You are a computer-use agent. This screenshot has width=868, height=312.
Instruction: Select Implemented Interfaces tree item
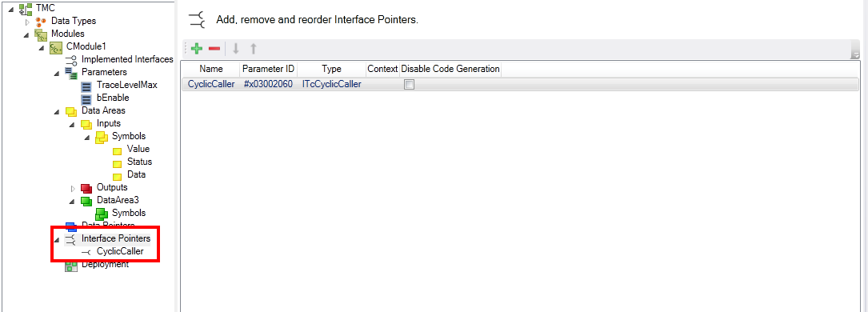(x=126, y=59)
